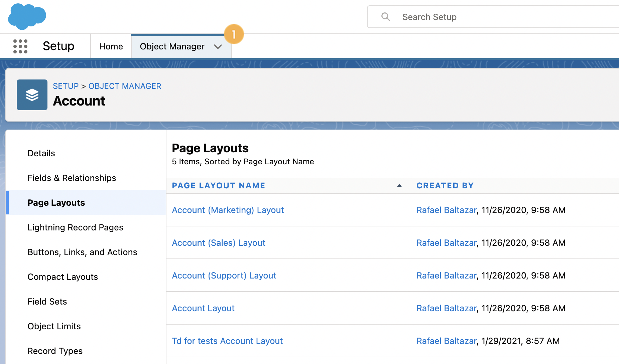
Task: Open Account (Sales) Layout
Action: point(219,243)
